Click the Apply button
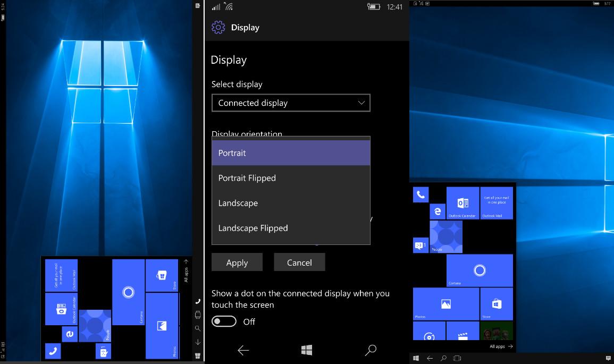This screenshot has height=364, width=614. click(x=237, y=262)
